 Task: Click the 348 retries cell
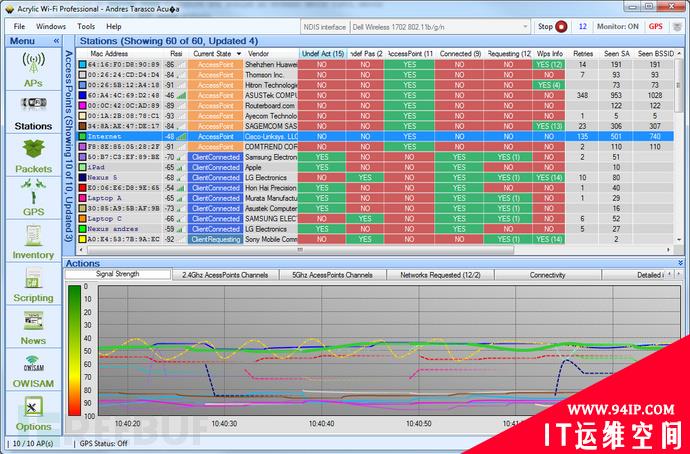[582, 95]
